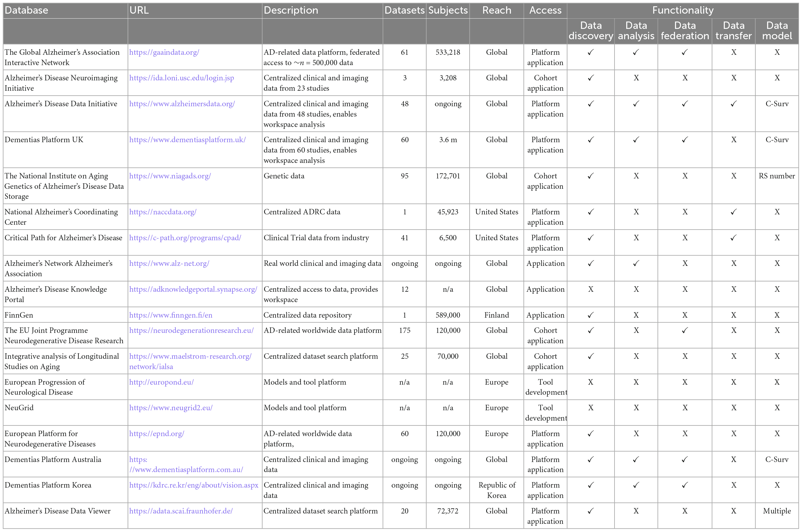Select the FinnGen database name
Image resolution: width=802 pixels, height=532 pixels.
19,315
